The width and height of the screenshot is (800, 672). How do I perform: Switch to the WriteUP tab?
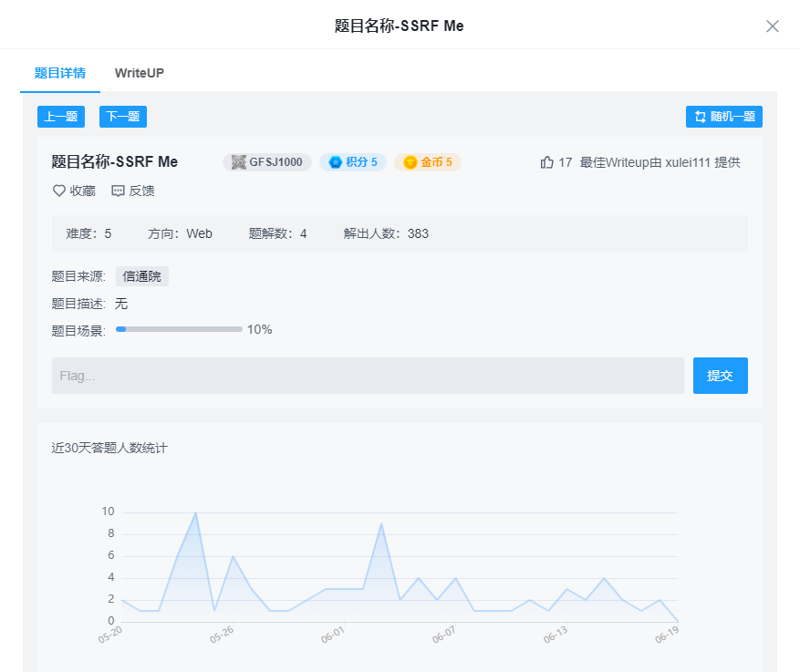click(x=140, y=73)
